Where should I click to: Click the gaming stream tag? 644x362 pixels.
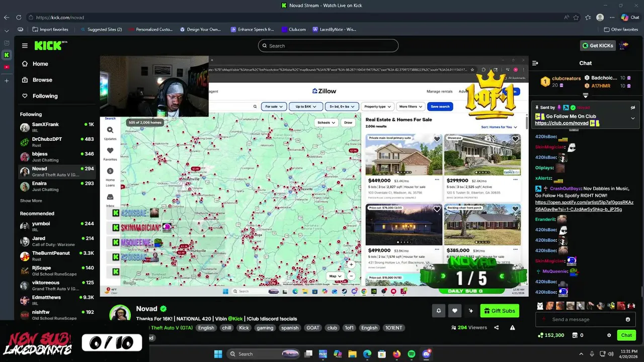[265, 328]
